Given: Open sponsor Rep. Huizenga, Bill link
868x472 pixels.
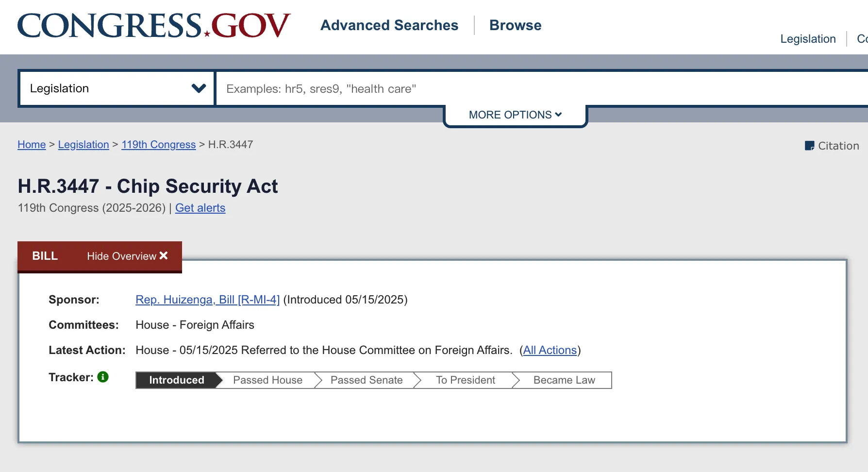Looking at the screenshot, I should (x=207, y=300).
